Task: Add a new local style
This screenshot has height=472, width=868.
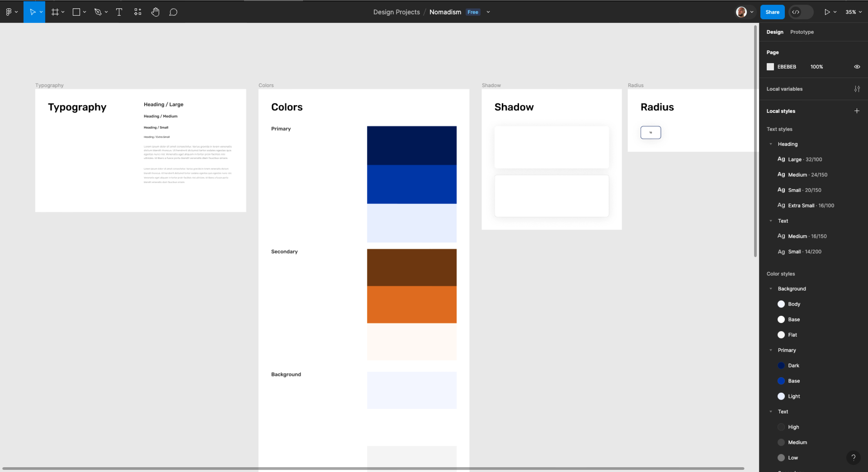Action: (x=856, y=111)
